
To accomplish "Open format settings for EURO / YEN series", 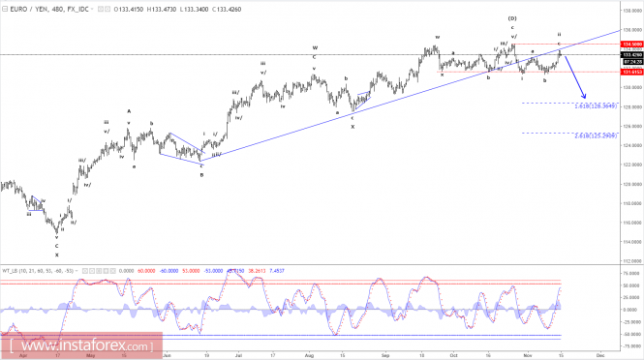I will 107,9.
